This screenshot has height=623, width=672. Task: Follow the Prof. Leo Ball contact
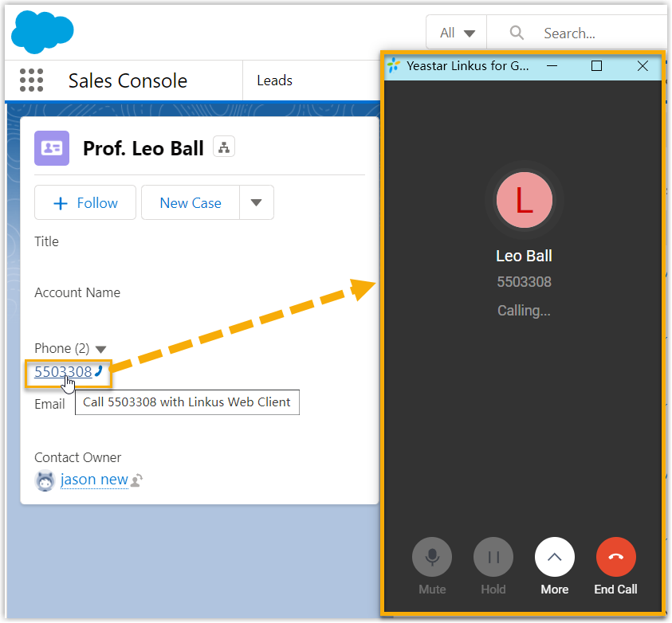85,203
